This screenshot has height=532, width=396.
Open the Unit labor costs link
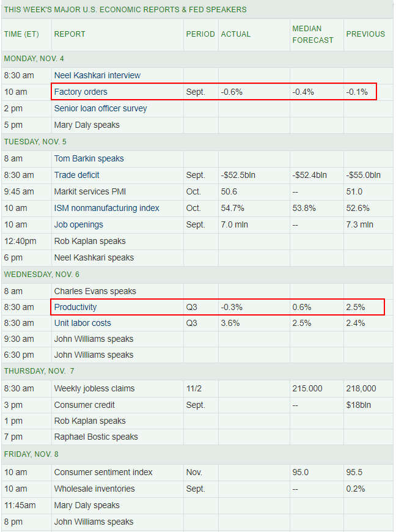click(x=82, y=323)
